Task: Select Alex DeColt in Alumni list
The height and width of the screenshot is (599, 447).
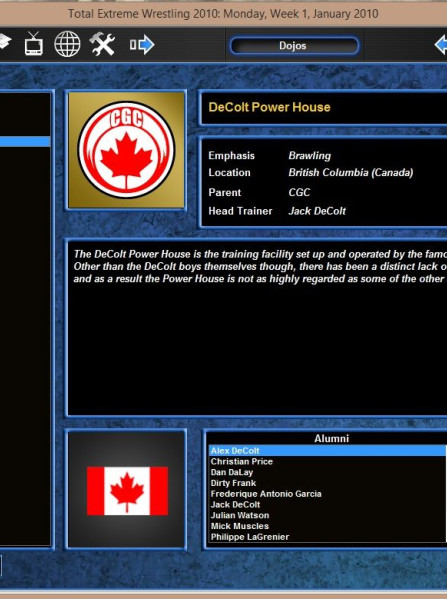Action: 327,451
